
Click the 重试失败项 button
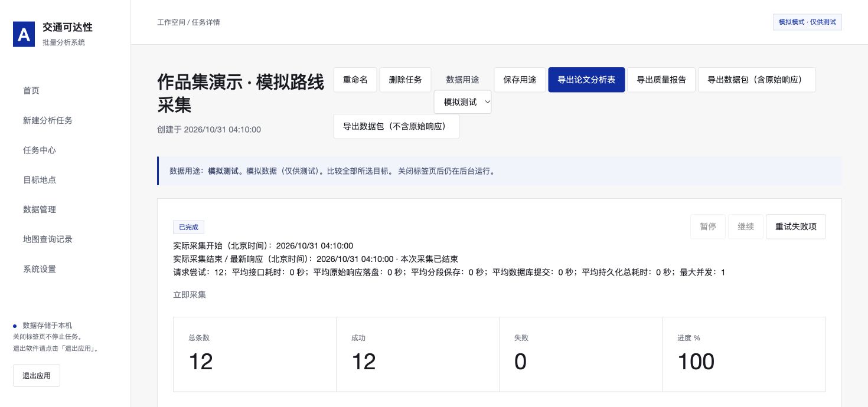point(796,227)
